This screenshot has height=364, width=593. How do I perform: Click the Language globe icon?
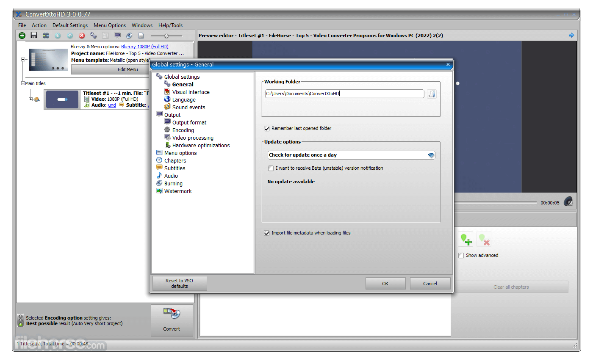pos(167,99)
